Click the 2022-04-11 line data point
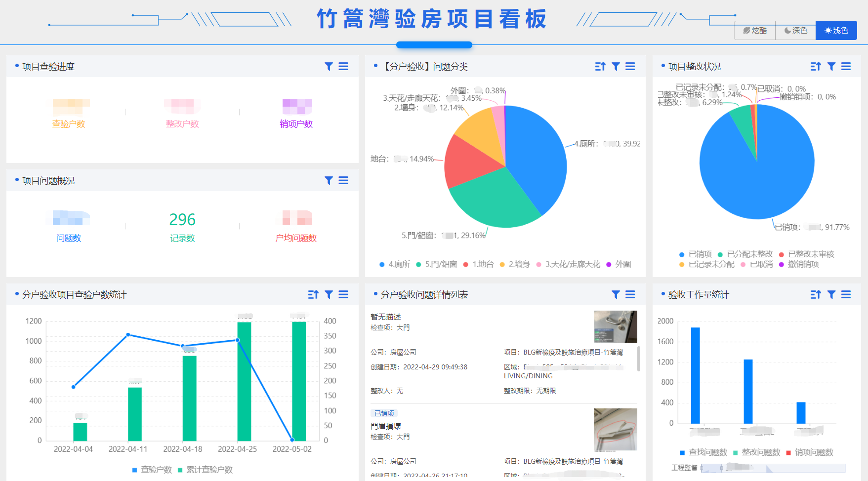This screenshot has width=868, height=481. [128, 335]
